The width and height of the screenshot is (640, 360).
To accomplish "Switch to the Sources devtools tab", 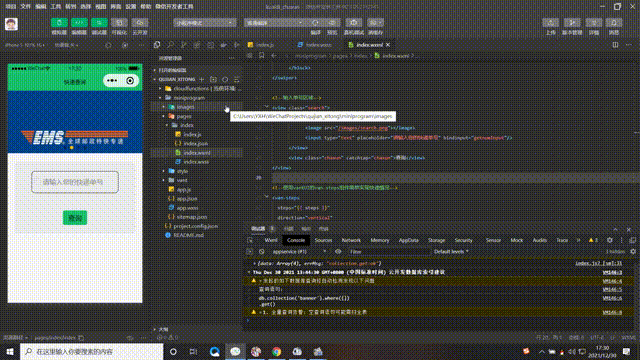I will point(323,240).
